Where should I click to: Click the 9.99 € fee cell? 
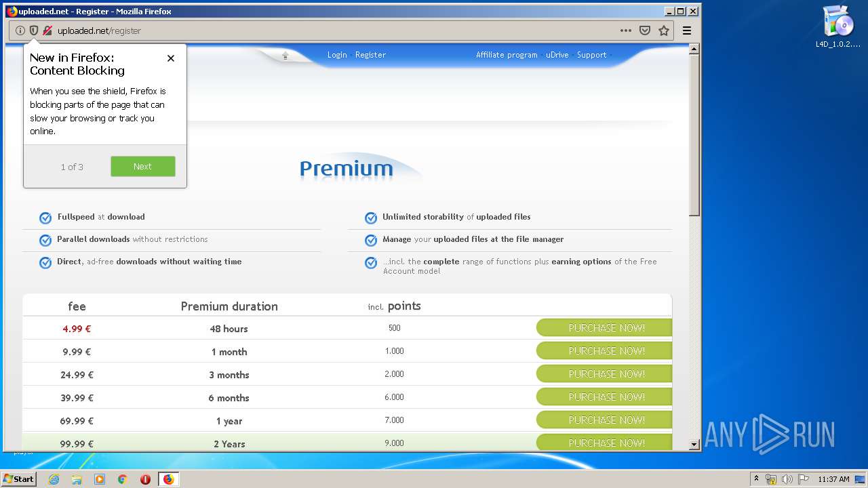coord(77,352)
